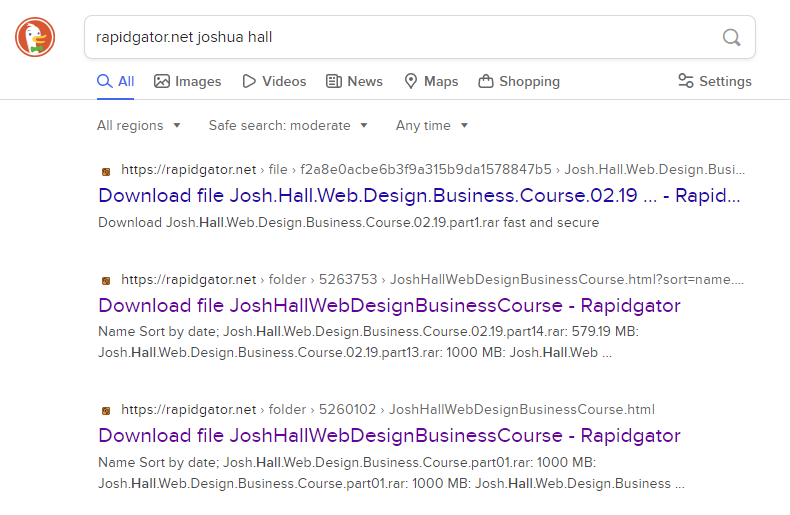Click the rapidgator favicon beside folder 5263753
The height and width of the screenshot is (515, 790).
click(x=106, y=281)
